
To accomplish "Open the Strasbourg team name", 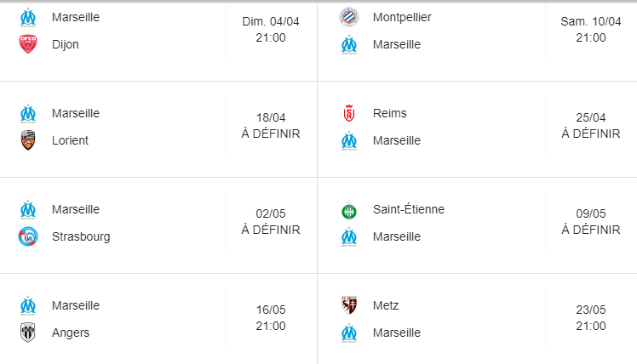I will 81,236.
